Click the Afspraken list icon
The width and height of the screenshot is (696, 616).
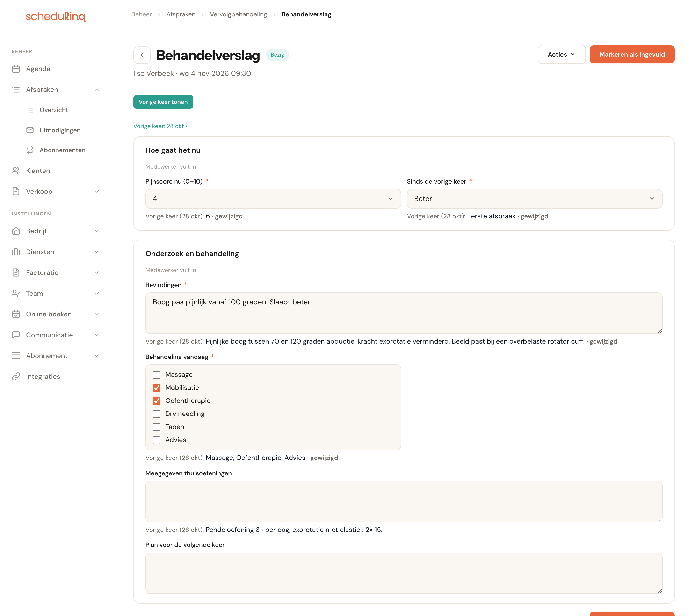(16, 90)
